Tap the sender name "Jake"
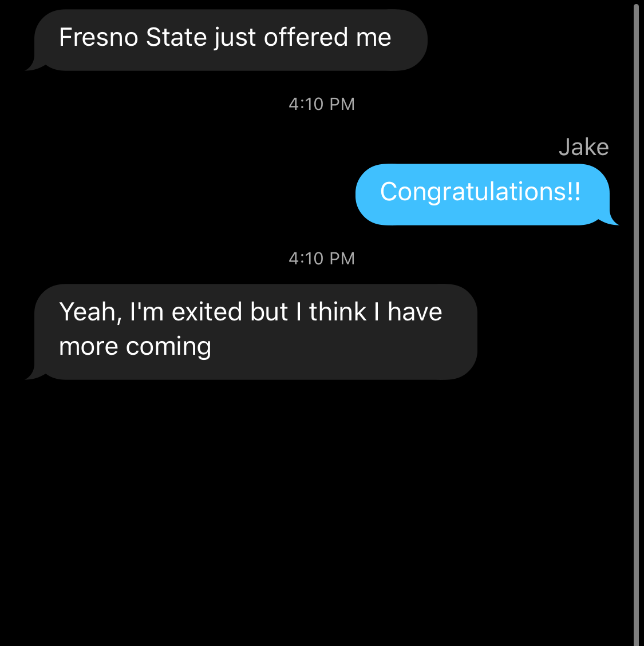Screen dimensions: 644x646 pyautogui.click(x=583, y=147)
